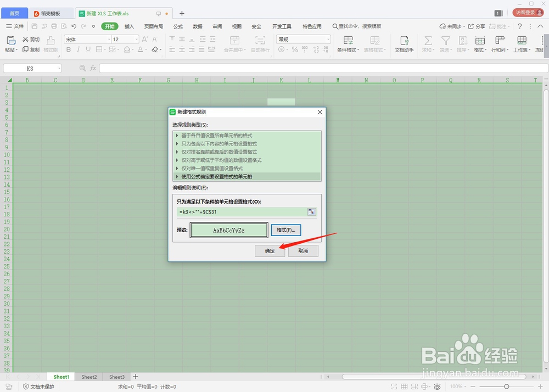Image resolution: width=549 pixels, height=392 pixels.
Task: Close the 新建格式规则 dialog
Action: (x=320, y=112)
